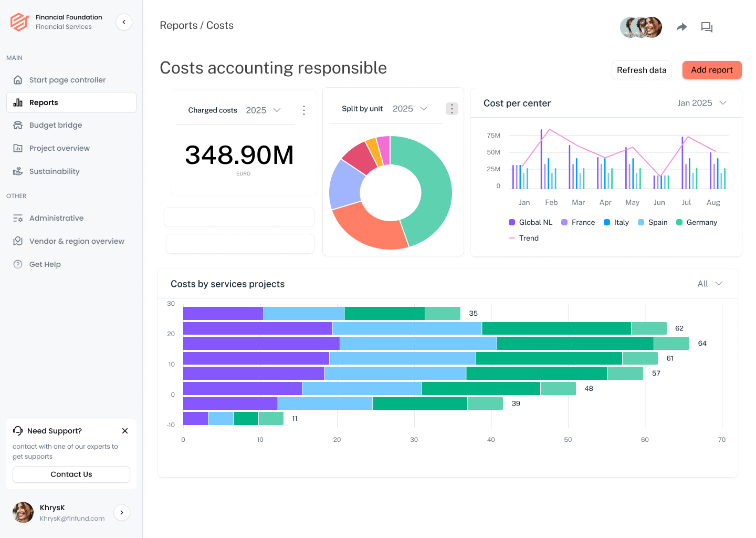Expand the All filter dropdown
The height and width of the screenshot is (538, 756).
click(x=710, y=284)
